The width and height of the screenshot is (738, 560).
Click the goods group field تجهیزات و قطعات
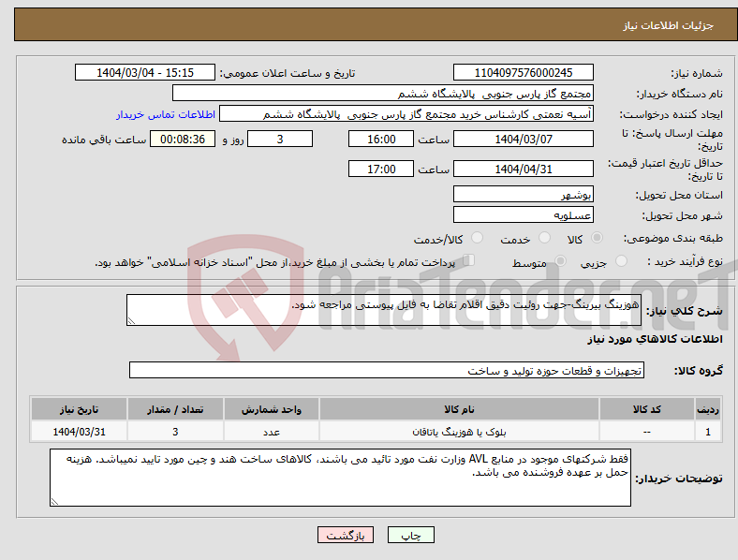[387, 370]
